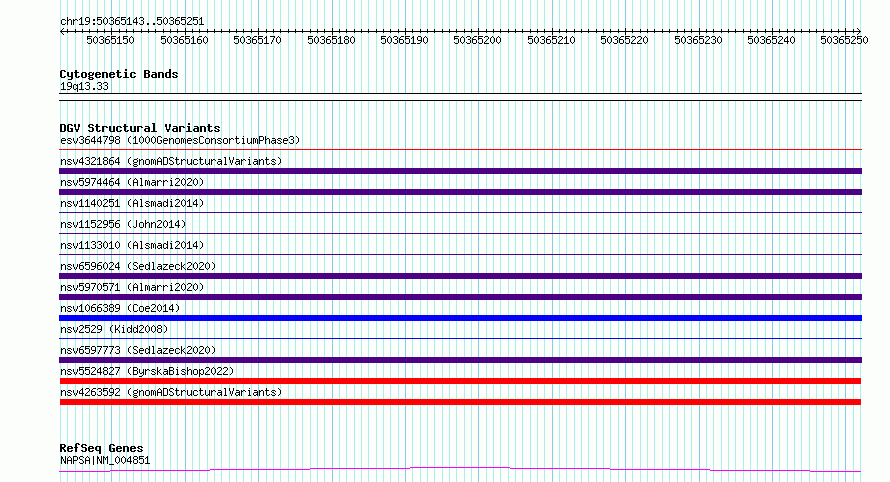
Task: Click the 19q13.33 band label
Action: click(x=84, y=86)
